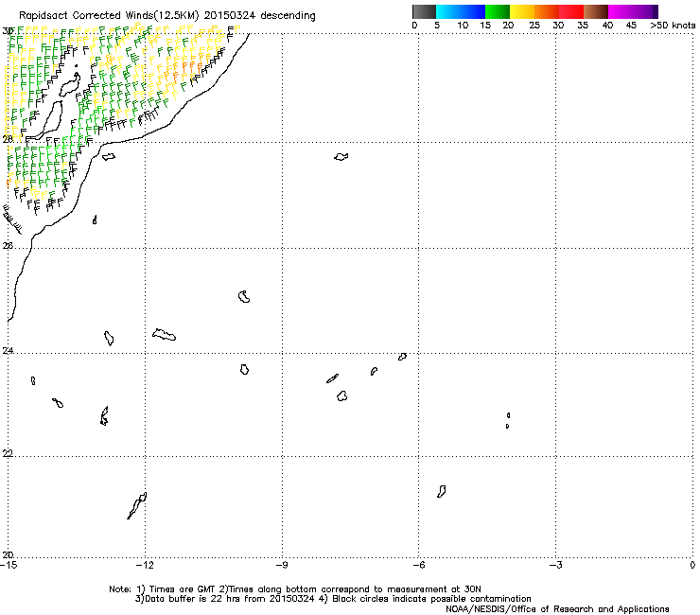
Task: Click the gray 0-5 knots color band
Action: click(424, 11)
